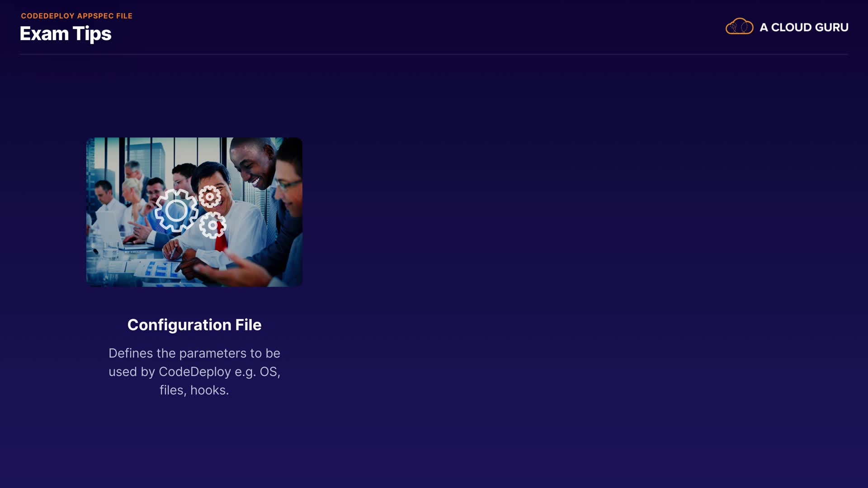Click the "A CLOUD GURU" brand text
This screenshot has height=488, width=868.
click(x=804, y=28)
